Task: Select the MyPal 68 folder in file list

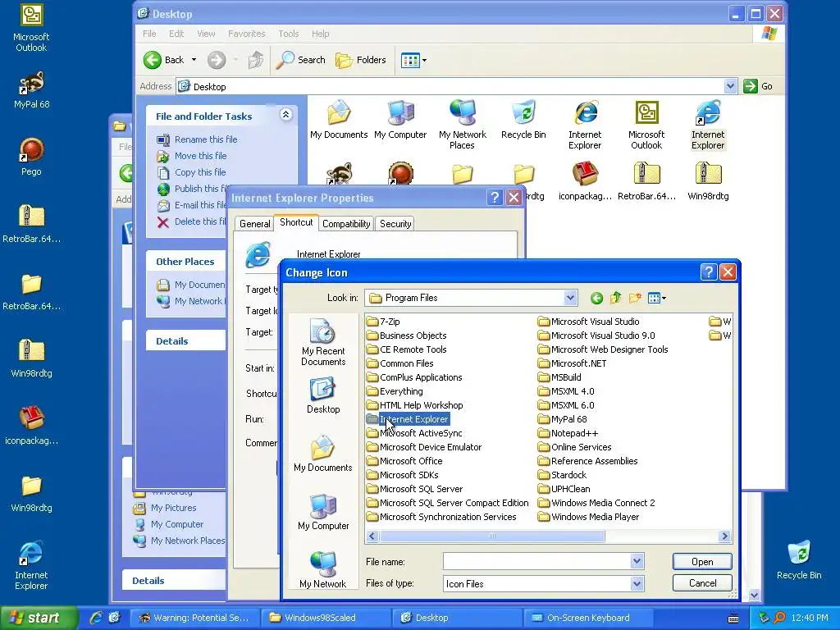Action: click(x=563, y=419)
